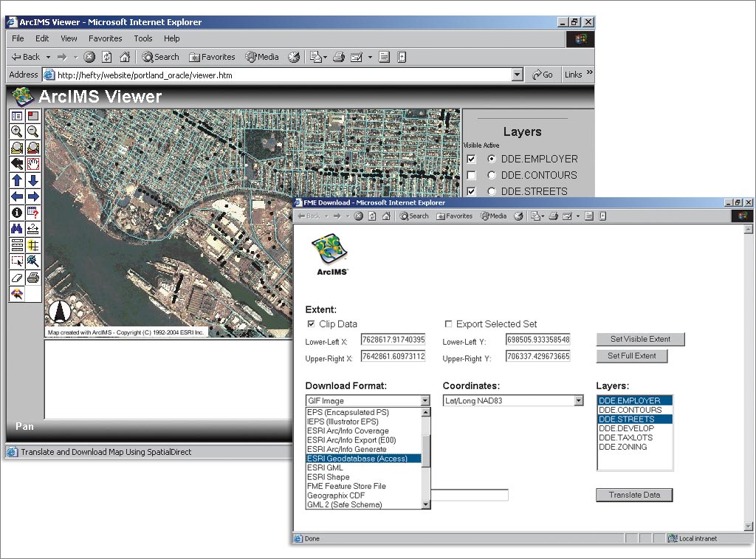
Task: Set DDE.CONTOURS as active layer radio
Action: [491, 175]
